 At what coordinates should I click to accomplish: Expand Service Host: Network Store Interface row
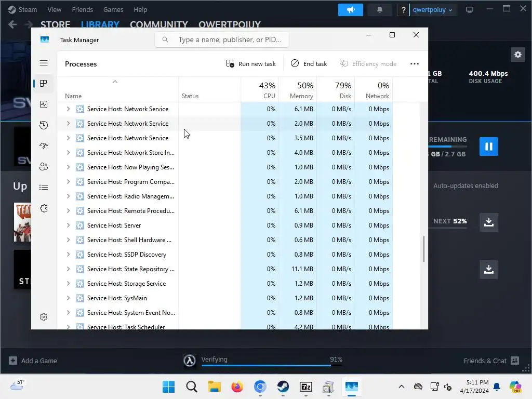[68, 153]
